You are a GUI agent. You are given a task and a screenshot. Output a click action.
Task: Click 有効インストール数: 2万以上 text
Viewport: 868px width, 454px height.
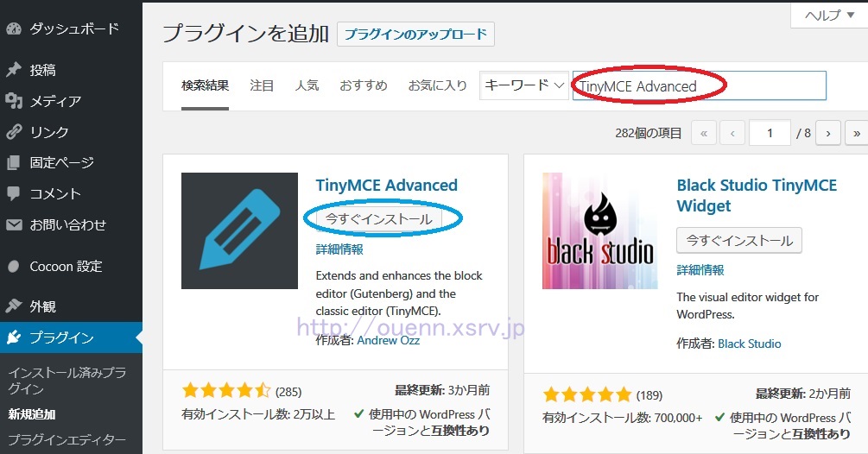click(258, 414)
